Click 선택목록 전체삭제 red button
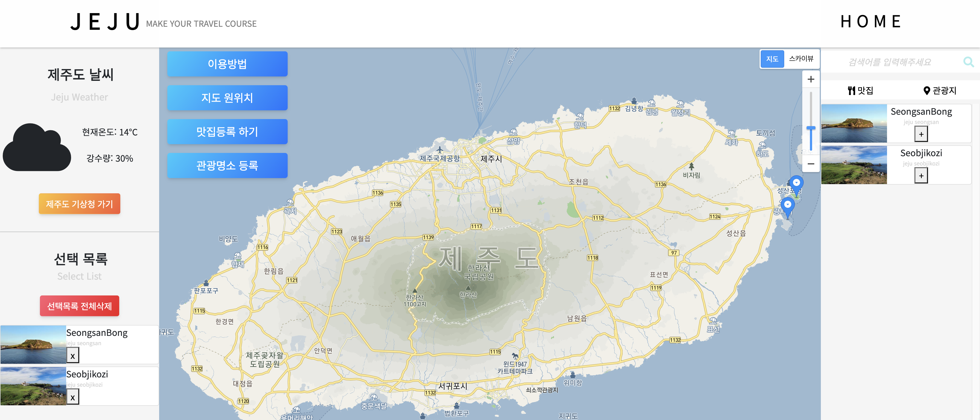Viewport: 980px width, 420px height. tap(79, 306)
